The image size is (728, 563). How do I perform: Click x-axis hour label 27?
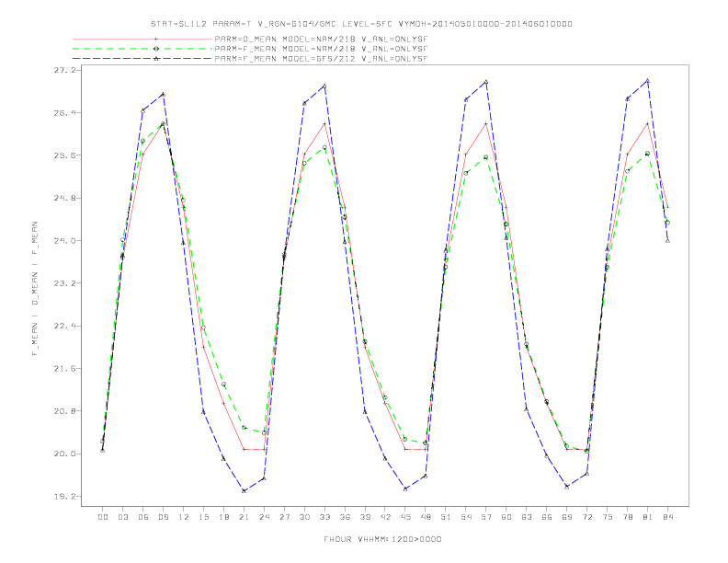(x=284, y=517)
